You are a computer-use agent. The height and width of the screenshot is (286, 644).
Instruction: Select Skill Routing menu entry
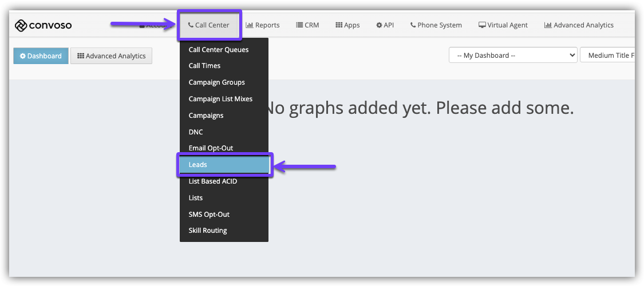(x=208, y=231)
